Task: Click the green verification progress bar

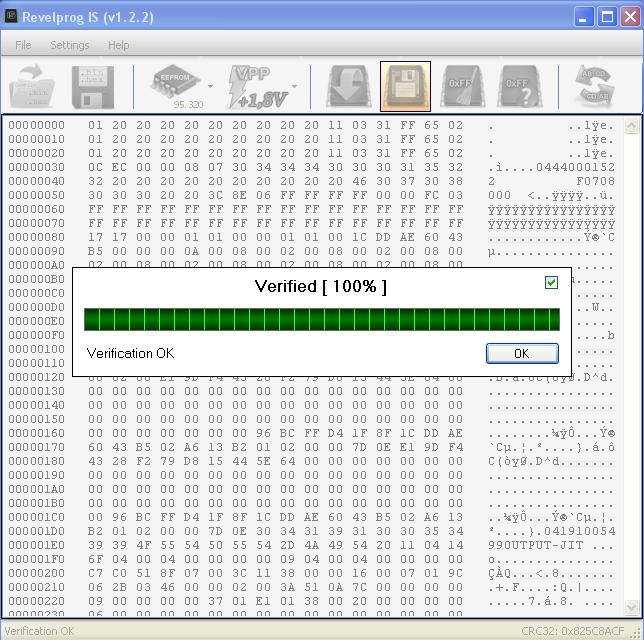Action: pos(322,320)
